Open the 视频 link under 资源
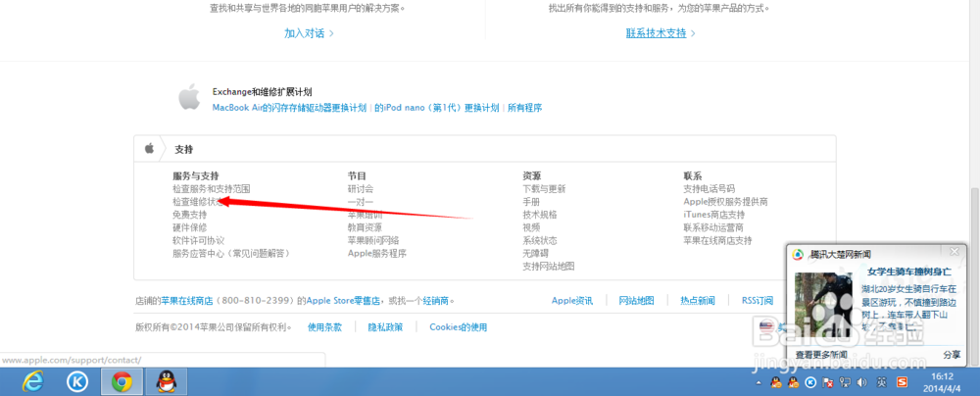Screen dimensions: 980x396 (531, 227)
